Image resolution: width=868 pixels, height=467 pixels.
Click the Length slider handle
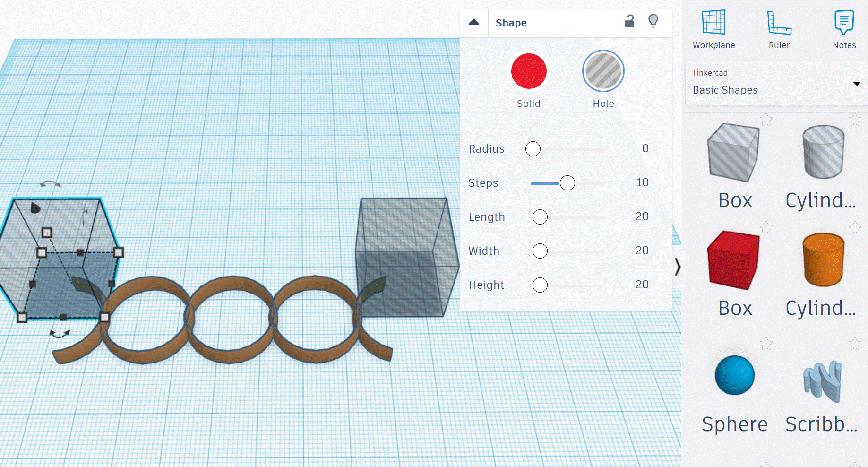tap(540, 217)
